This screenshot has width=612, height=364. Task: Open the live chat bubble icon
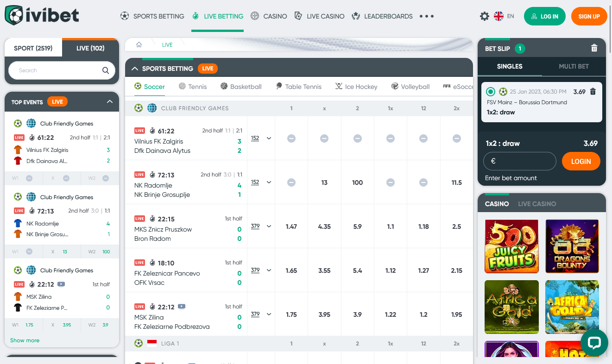point(594,343)
